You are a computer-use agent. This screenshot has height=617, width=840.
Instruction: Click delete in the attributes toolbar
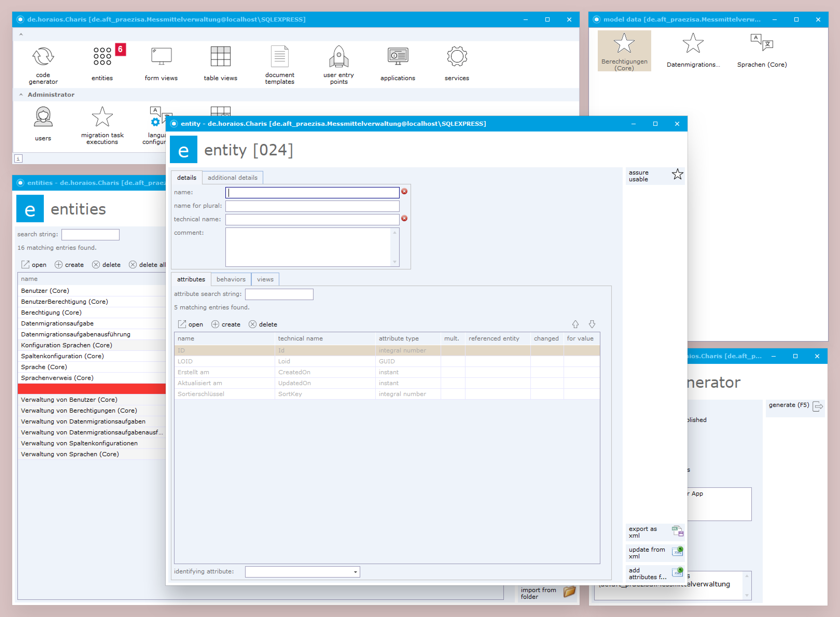tap(263, 324)
